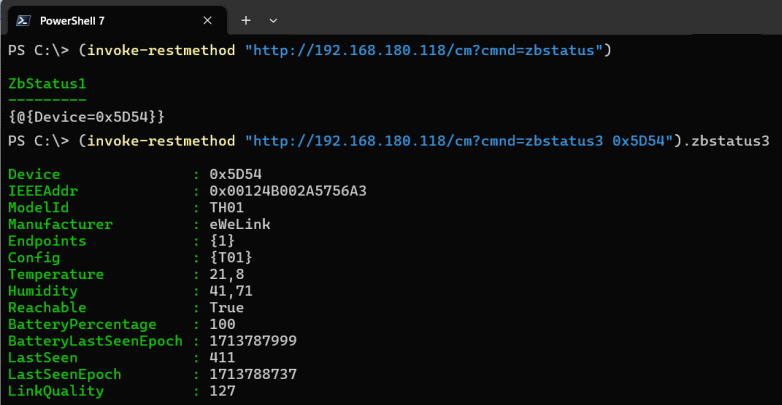The height and width of the screenshot is (405, 782).
Task: Click the first invoke-restmethod command
Action: tap(161, 50)
